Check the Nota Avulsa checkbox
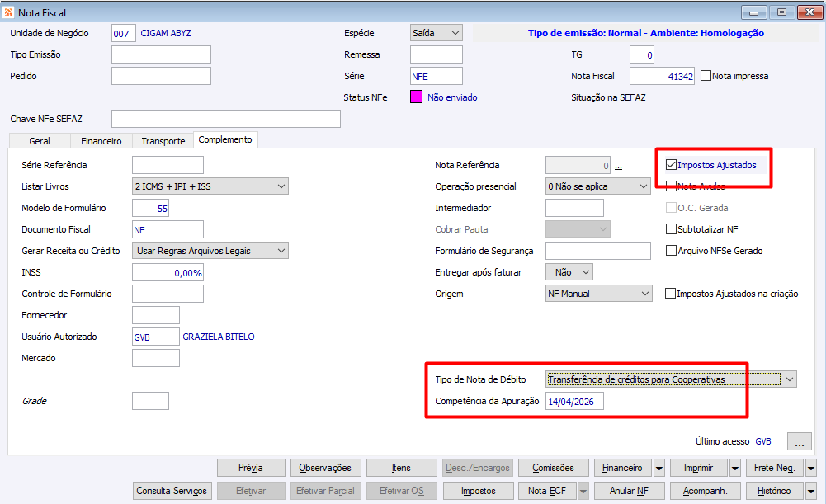 click(671, 186)
